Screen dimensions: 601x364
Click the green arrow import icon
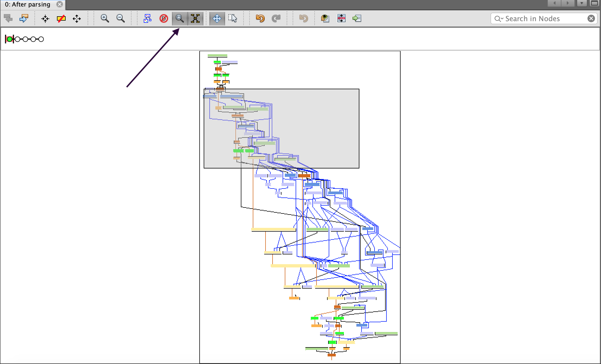tap(357, 18)
